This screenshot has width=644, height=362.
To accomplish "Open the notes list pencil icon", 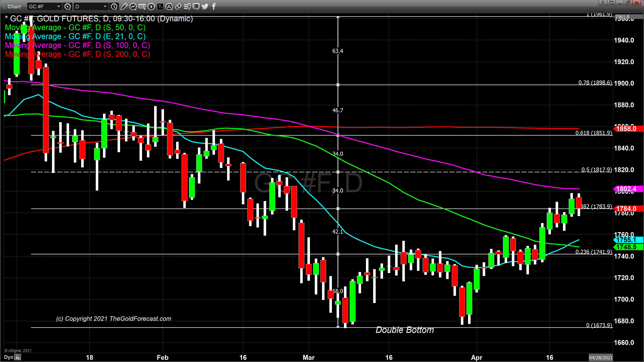I will 187,7.
